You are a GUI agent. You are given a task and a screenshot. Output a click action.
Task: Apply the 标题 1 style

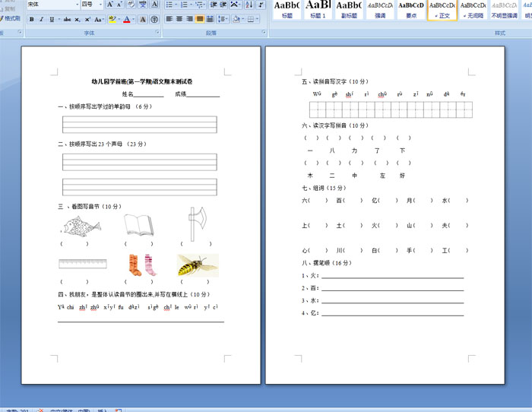coord(318,10)
